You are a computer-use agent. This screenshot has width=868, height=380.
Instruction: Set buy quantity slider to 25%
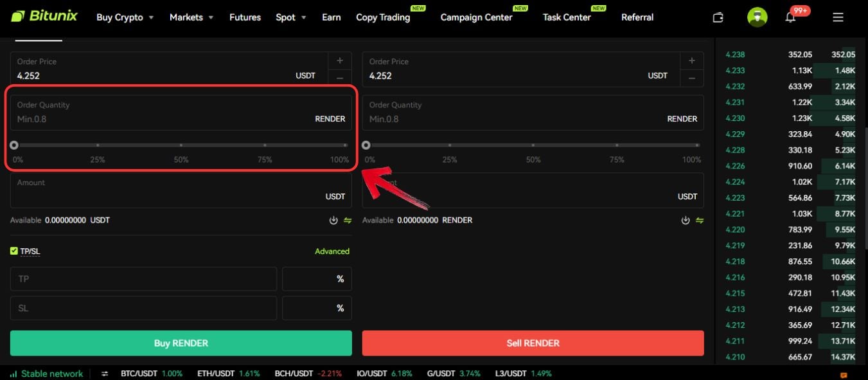(98, 145)
